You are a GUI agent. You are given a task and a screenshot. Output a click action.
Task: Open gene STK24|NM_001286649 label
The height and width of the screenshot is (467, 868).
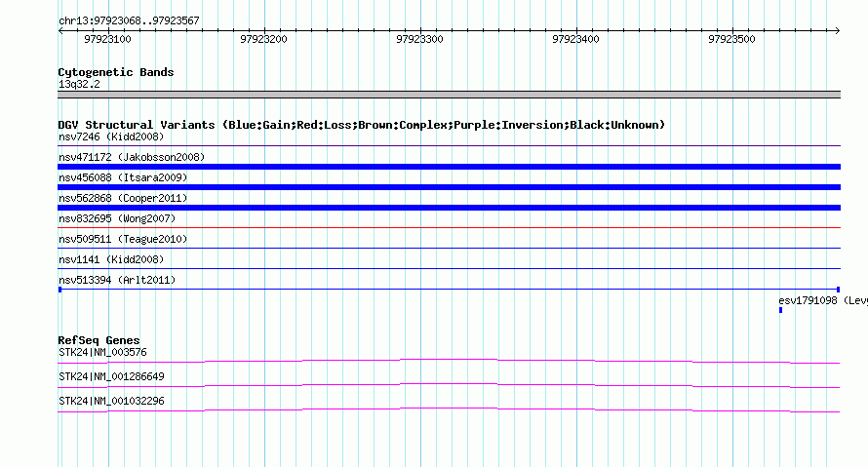(x=111, y=376)
